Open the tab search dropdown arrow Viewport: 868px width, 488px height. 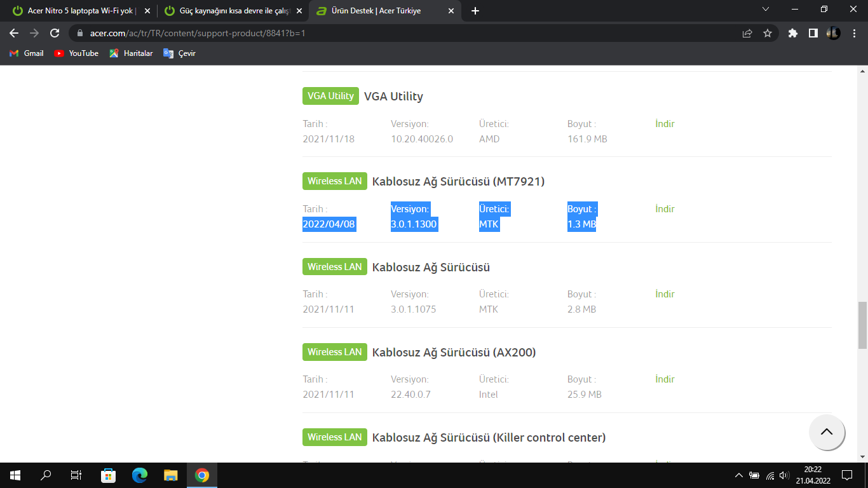pos(765,10)
